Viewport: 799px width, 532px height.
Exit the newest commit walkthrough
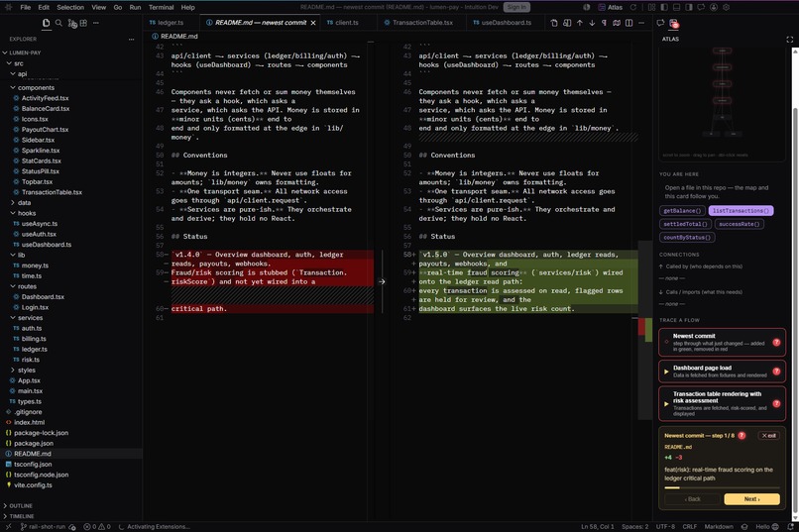768,436
